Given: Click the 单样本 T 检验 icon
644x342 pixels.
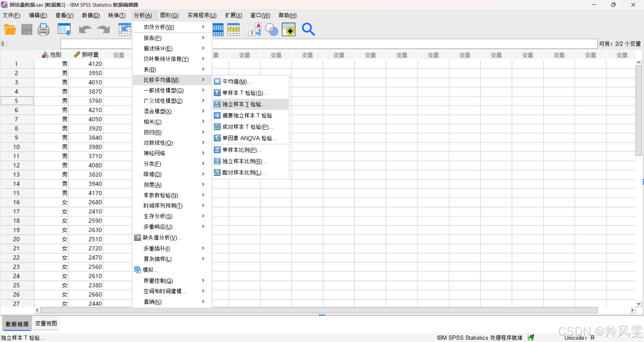Looking at the screenshot, I should [x=217, y=93].
